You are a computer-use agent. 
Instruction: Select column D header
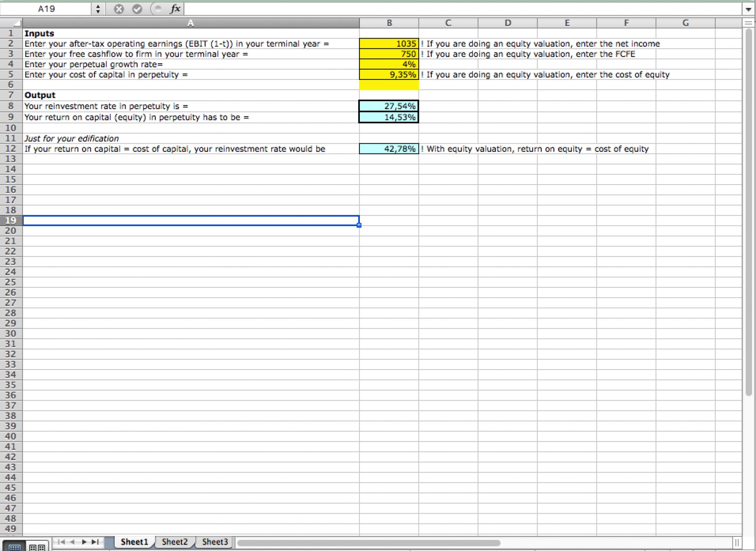(508, 23)
